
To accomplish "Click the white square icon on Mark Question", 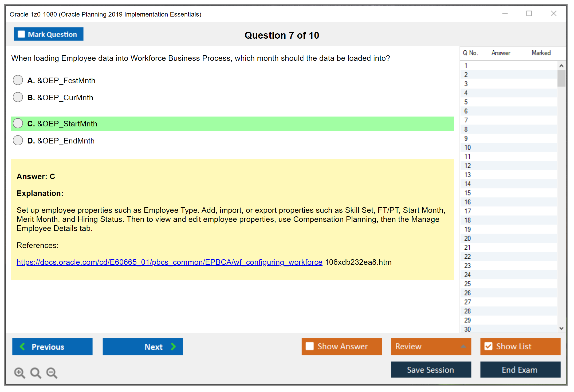I will pyautogui.click(x=21, y=34).
